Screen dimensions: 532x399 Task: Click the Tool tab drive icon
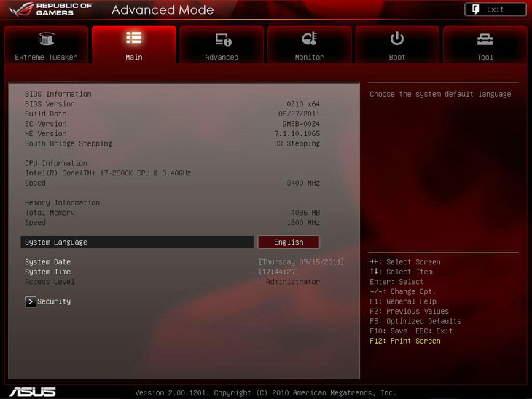tap(485, 39)
